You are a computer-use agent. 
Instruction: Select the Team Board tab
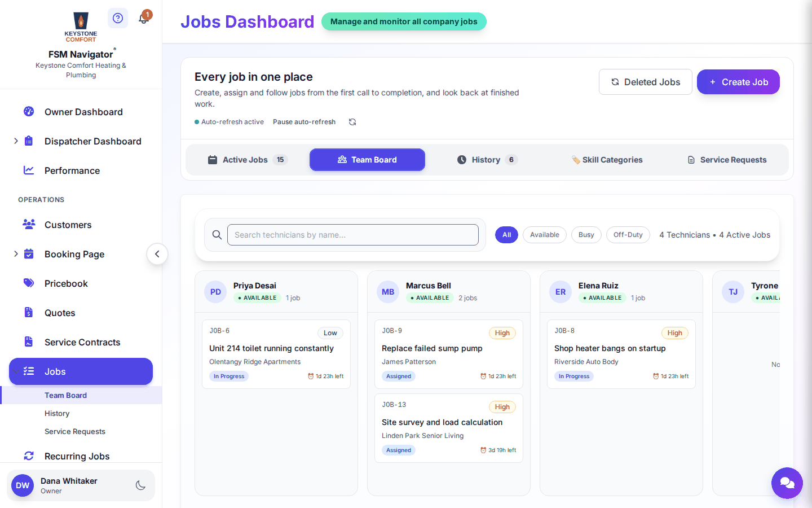tap(367, 160)
